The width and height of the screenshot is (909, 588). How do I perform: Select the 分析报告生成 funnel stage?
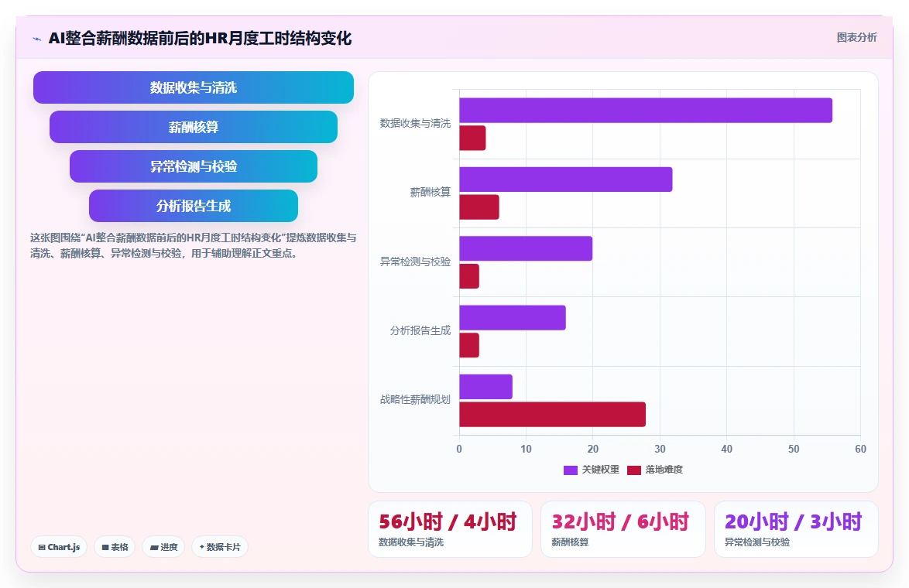tap(194, 206)
